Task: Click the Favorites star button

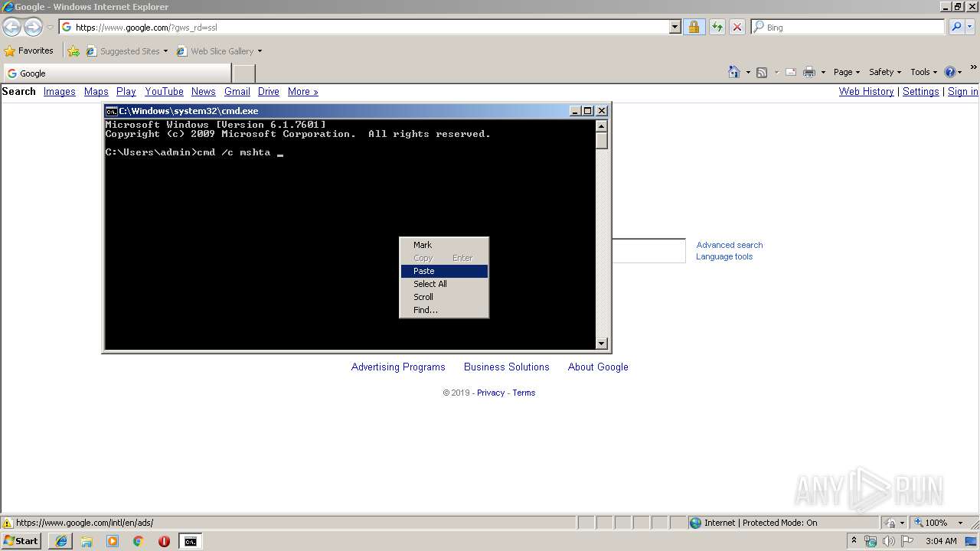Action: pyautogui.click(x=29, y=51)
